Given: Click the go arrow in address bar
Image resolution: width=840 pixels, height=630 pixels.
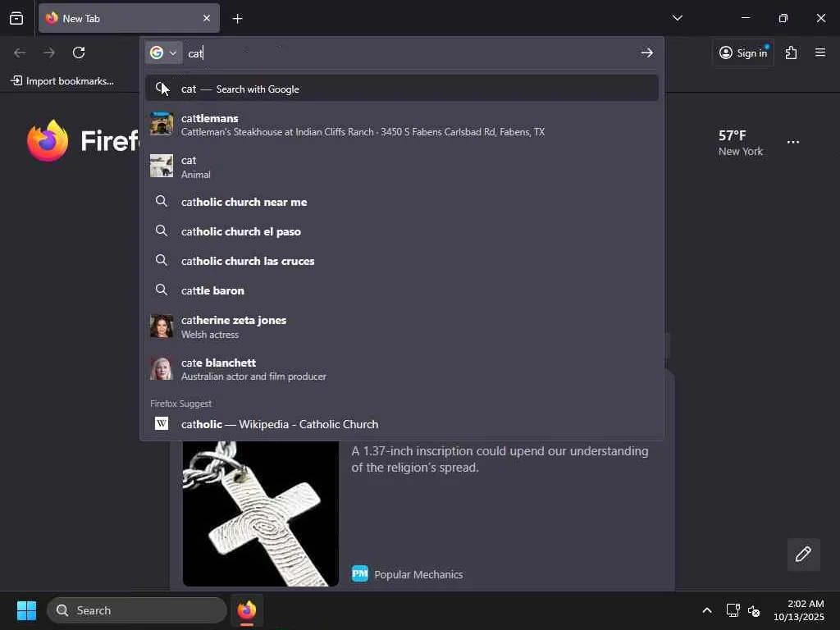Looking at the screenshot, I should pos(646,52).
